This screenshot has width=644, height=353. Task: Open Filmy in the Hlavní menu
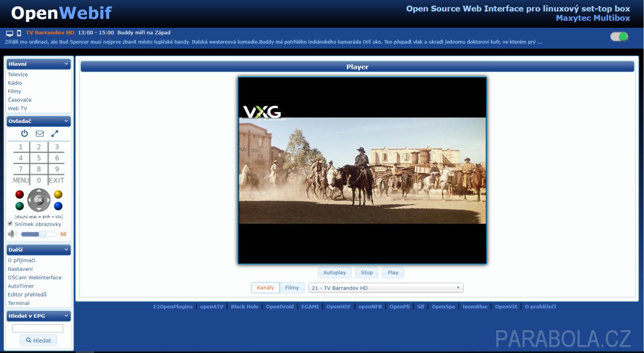(x=14, y=91)
